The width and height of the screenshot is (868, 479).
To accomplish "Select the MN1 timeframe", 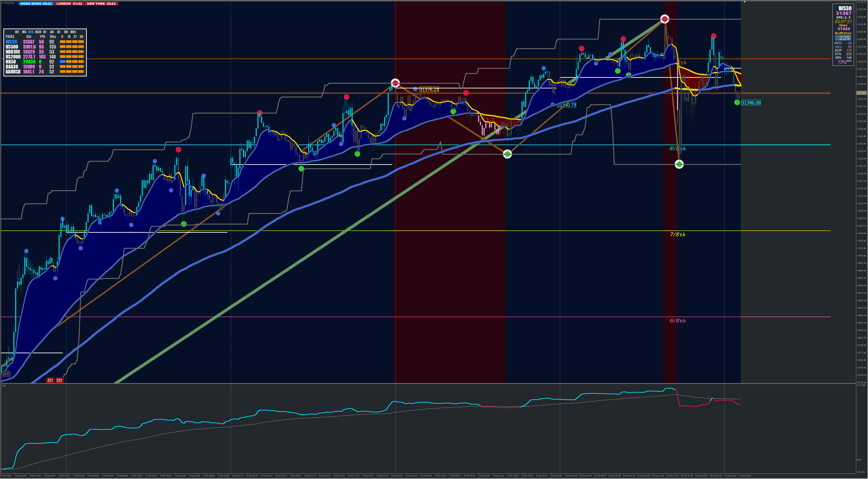I will click(73, 32).
